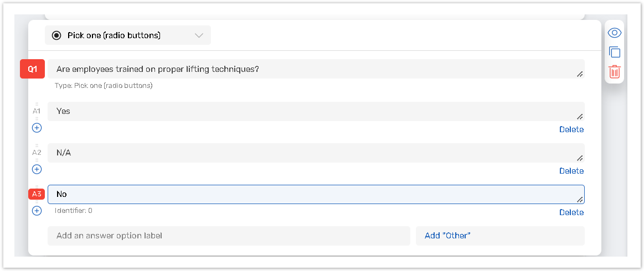Click the duplicate question icon
Viewport: 644px width, 271px height.
coord(614,52)
